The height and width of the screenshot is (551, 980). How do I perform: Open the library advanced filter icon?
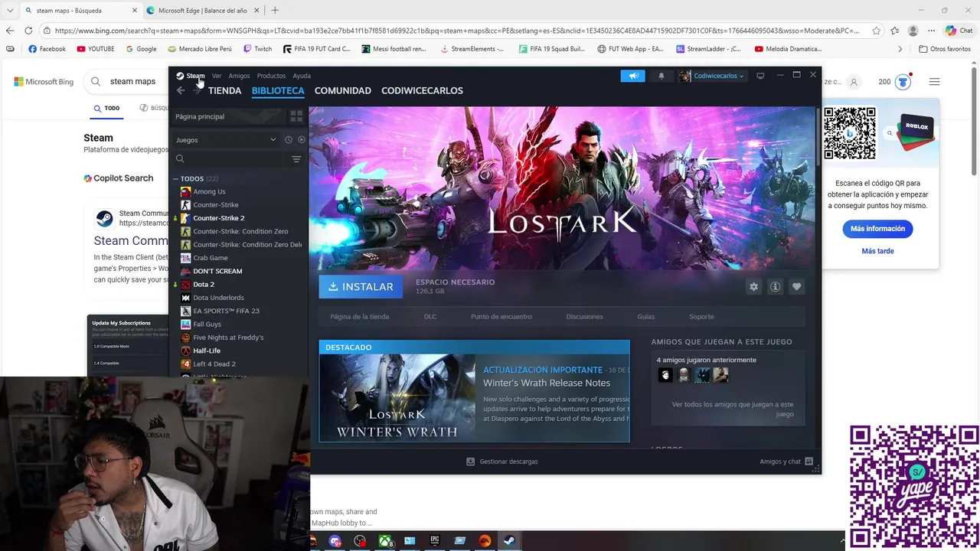click(x=296, y=159)
